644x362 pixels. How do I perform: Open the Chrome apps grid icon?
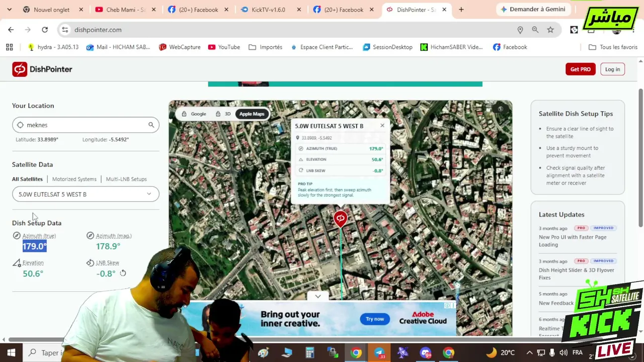[9, 47]
